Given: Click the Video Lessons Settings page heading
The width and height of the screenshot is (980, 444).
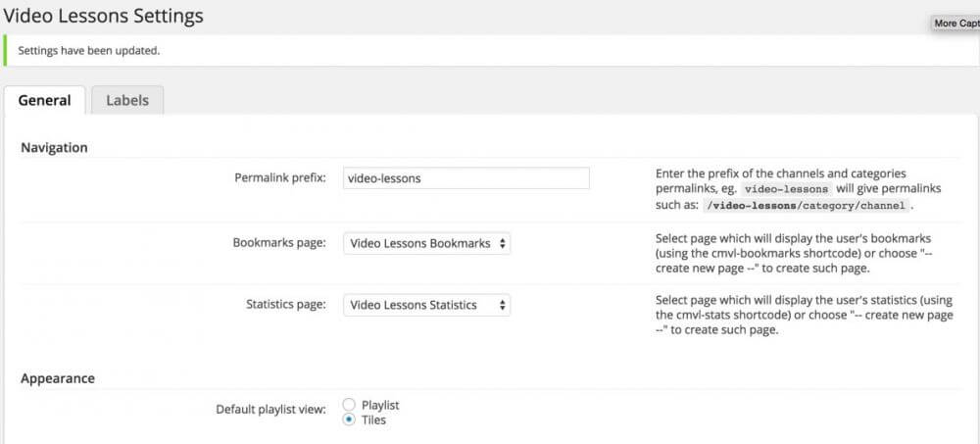Looking at the screenshot, I should coord(103,16).
